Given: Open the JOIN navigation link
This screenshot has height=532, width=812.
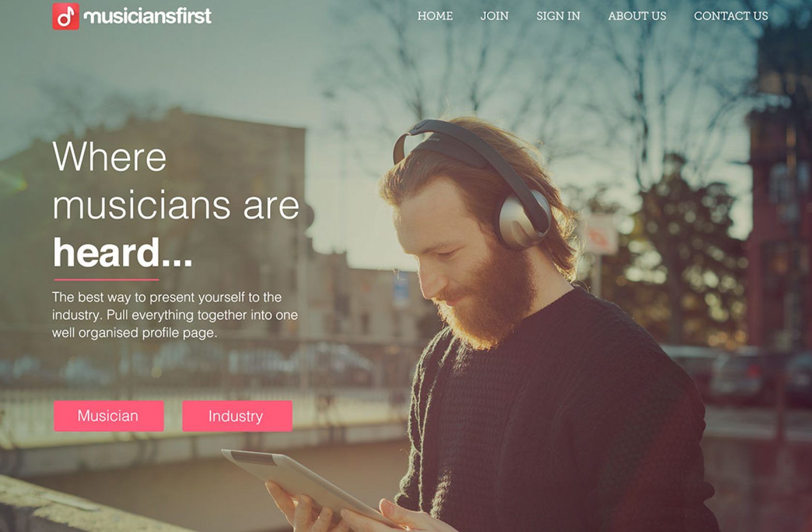Looking at the screenshot, I should click(x=494, y=16).
